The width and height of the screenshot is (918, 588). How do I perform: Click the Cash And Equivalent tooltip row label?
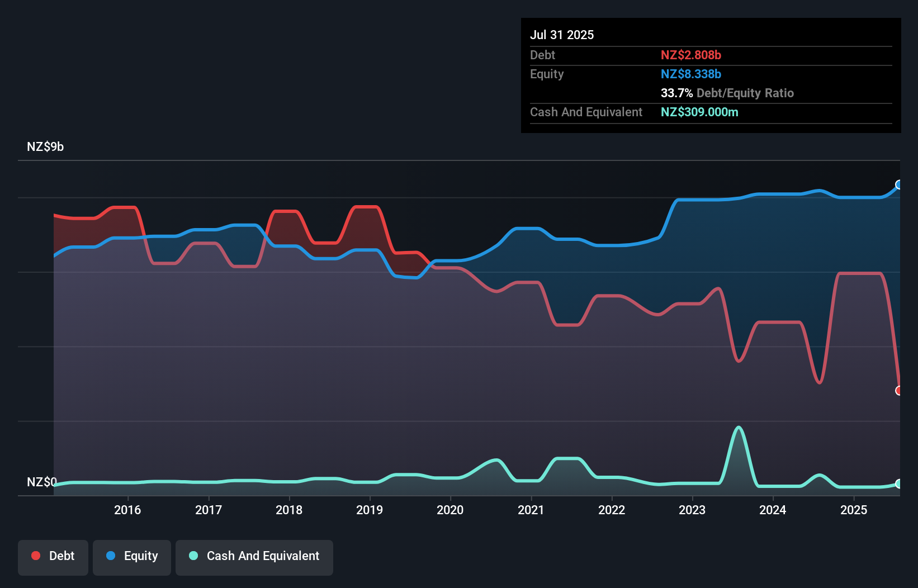tap(586, 112)
